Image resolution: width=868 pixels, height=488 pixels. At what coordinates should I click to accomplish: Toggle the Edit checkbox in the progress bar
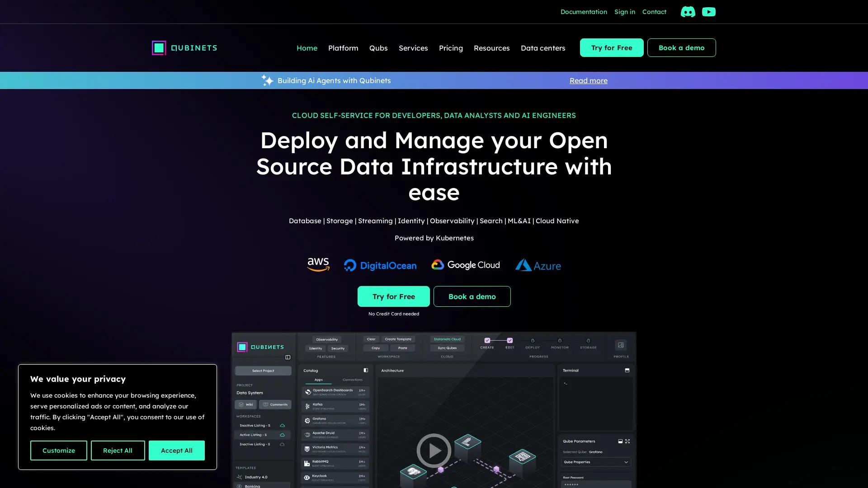point(509,340)
